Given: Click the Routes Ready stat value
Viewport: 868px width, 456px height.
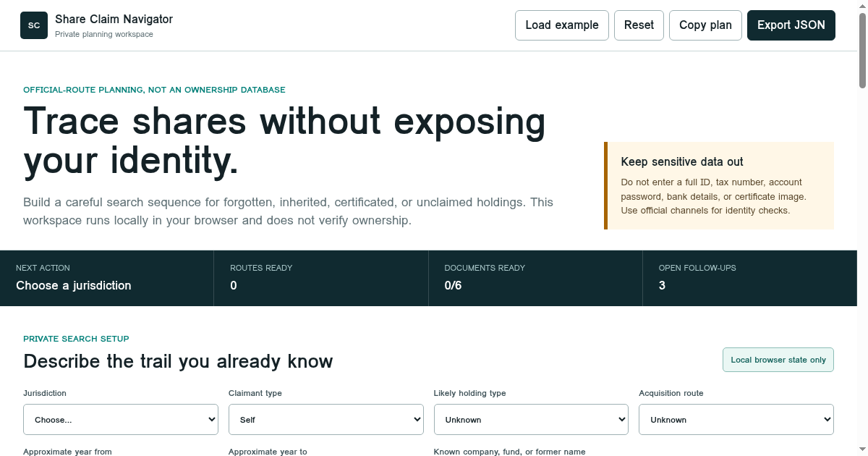Looking at the screenshot, I should click(x=234, y=286).
